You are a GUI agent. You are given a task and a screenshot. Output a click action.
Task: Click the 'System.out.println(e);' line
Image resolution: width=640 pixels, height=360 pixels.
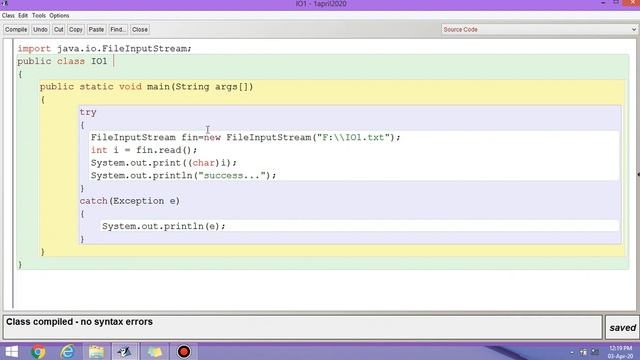point(163,226)
